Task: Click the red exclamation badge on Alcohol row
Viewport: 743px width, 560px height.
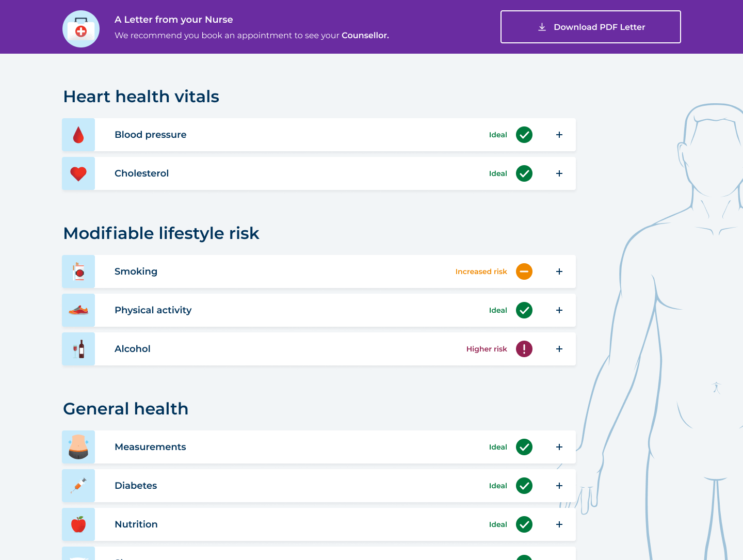Action: point(524,349)
